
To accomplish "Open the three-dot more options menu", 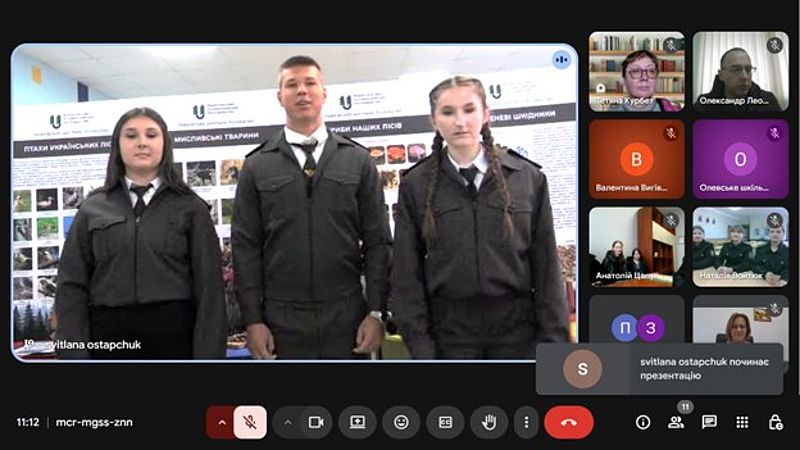I will pyautogui.click(x=526, y=422).
